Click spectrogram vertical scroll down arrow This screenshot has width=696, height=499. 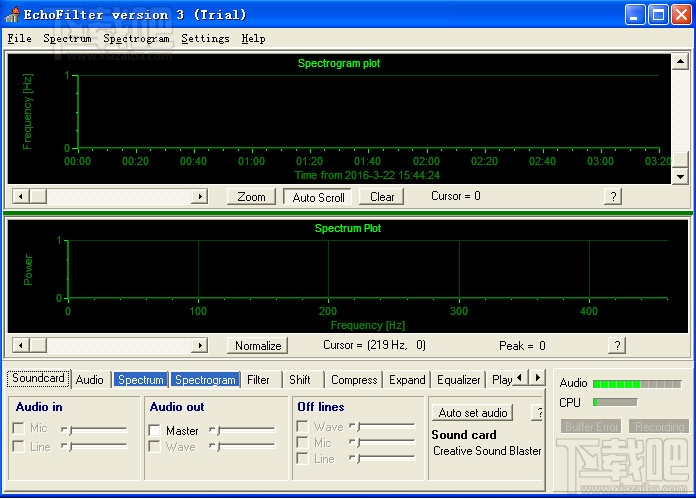pyautogui.click(x=680, y=177)
